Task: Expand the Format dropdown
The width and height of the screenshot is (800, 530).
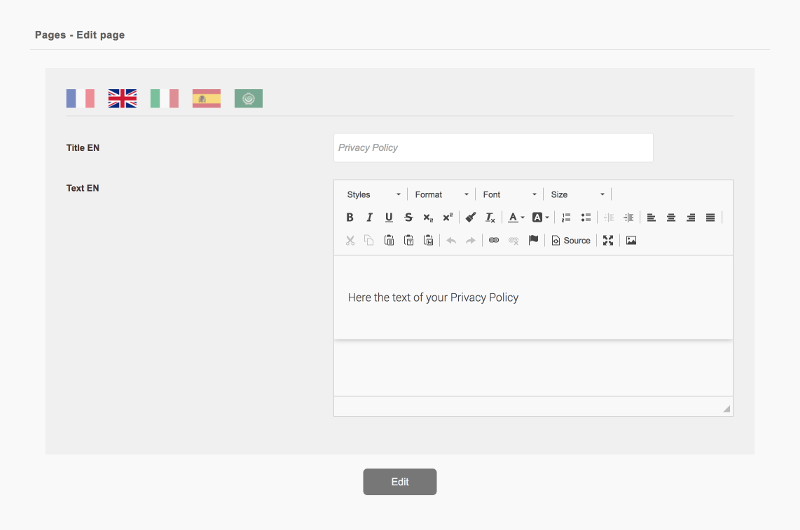Action: pos(442,194)
